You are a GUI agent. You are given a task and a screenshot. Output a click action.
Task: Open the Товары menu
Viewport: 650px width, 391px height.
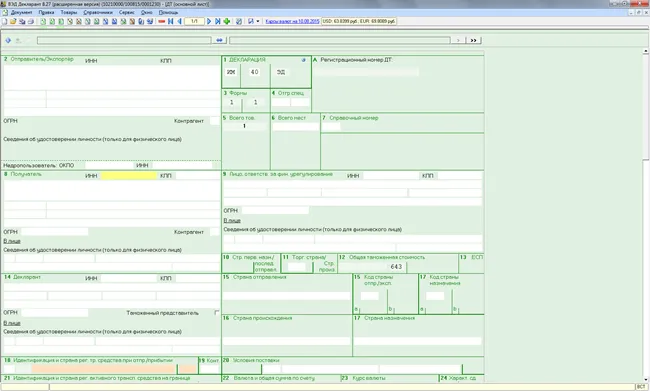tap(69, 12)
